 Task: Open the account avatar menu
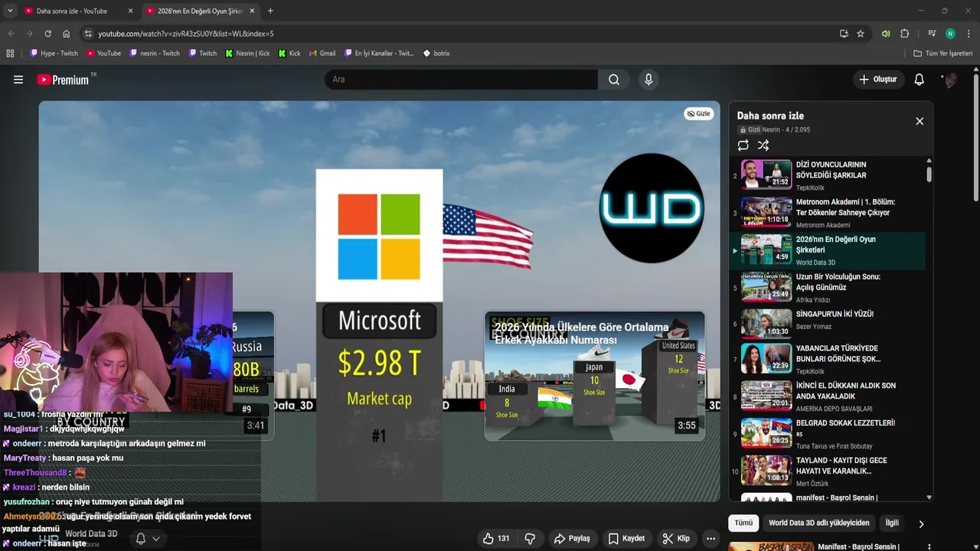pos(950,80)
